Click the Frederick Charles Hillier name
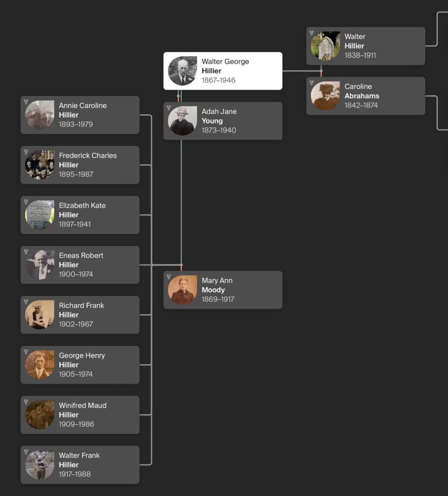 [88, 160]
